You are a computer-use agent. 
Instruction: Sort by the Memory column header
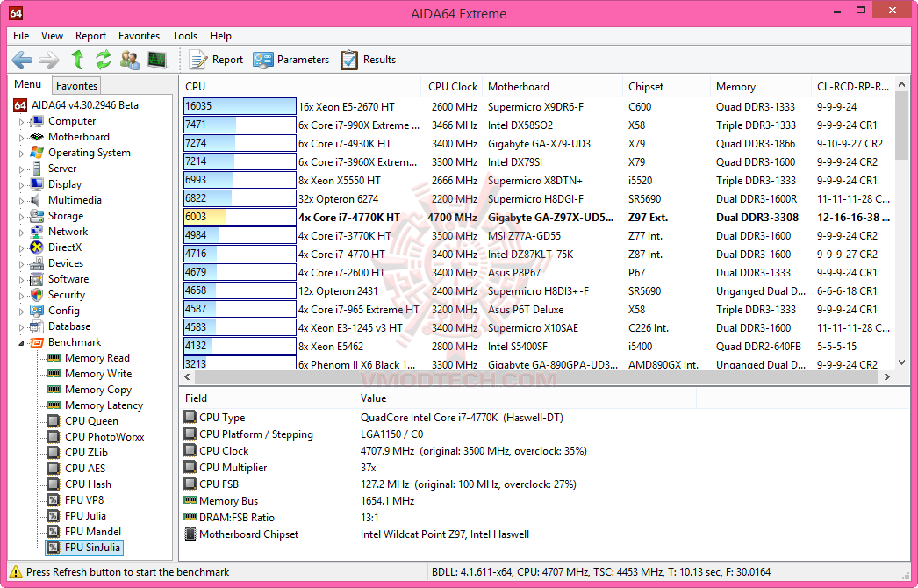coord(761,87)
